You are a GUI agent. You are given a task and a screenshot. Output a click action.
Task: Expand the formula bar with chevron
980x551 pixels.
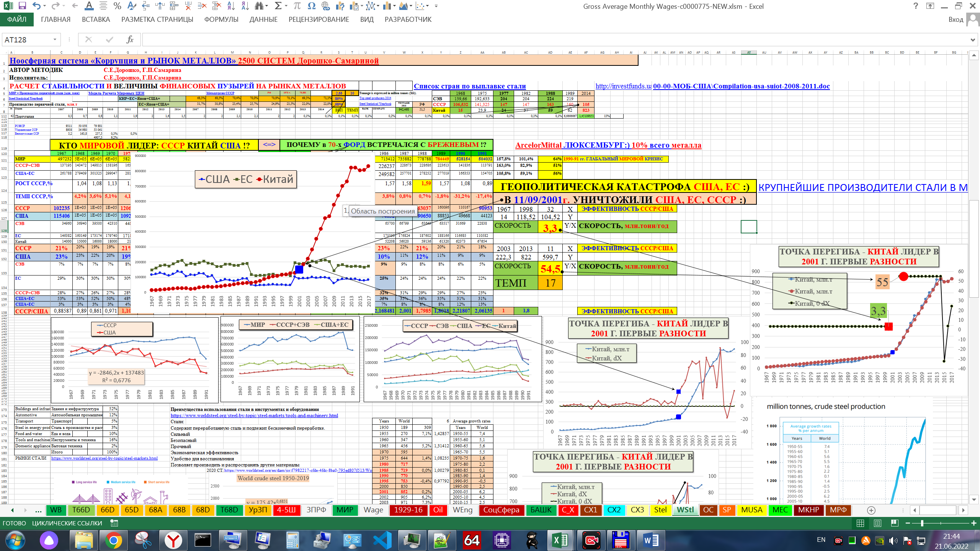[x=973, y=40]
